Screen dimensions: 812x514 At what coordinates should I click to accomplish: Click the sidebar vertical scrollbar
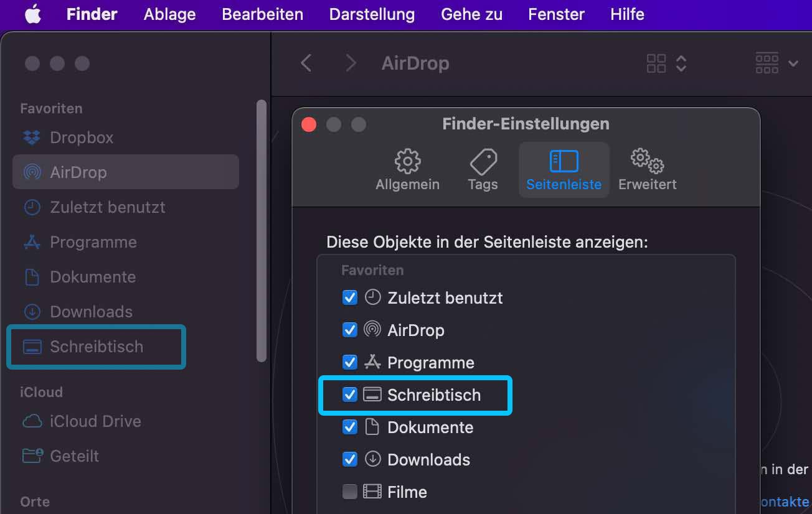pos(262,230)
